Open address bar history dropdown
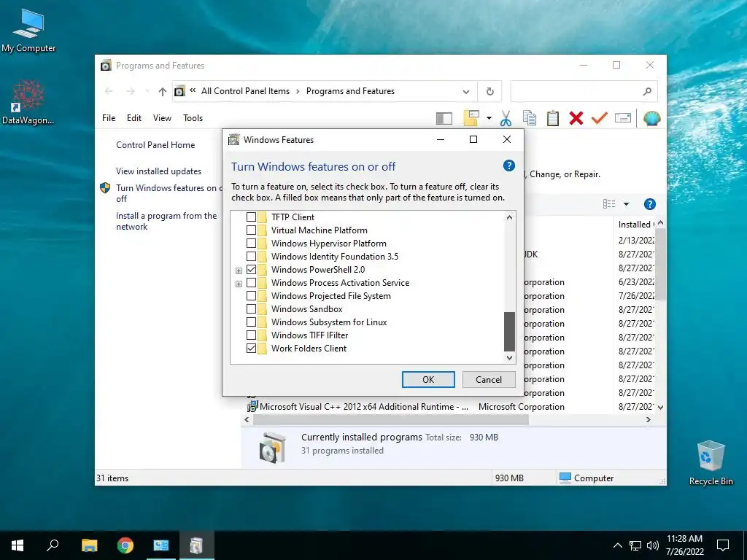This screenshot has width=747, height=560. tap(466, 92)
